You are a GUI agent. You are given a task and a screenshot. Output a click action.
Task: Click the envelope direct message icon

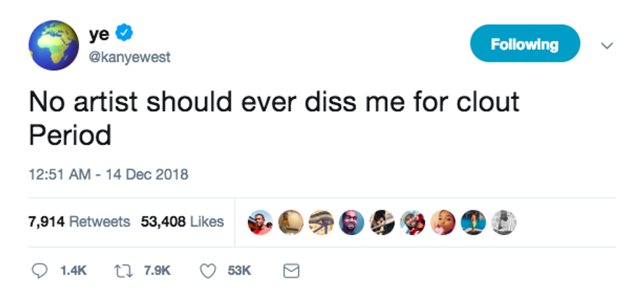click(x=291, y=271)
